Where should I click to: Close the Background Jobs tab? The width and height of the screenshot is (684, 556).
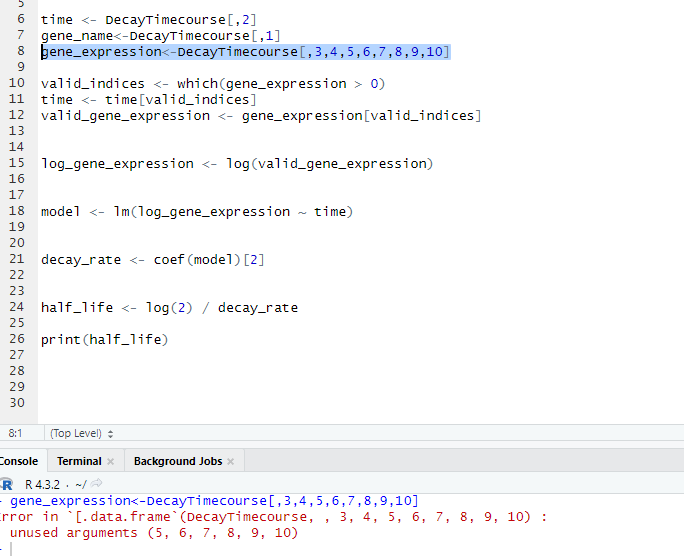click(x=231, y=461)
